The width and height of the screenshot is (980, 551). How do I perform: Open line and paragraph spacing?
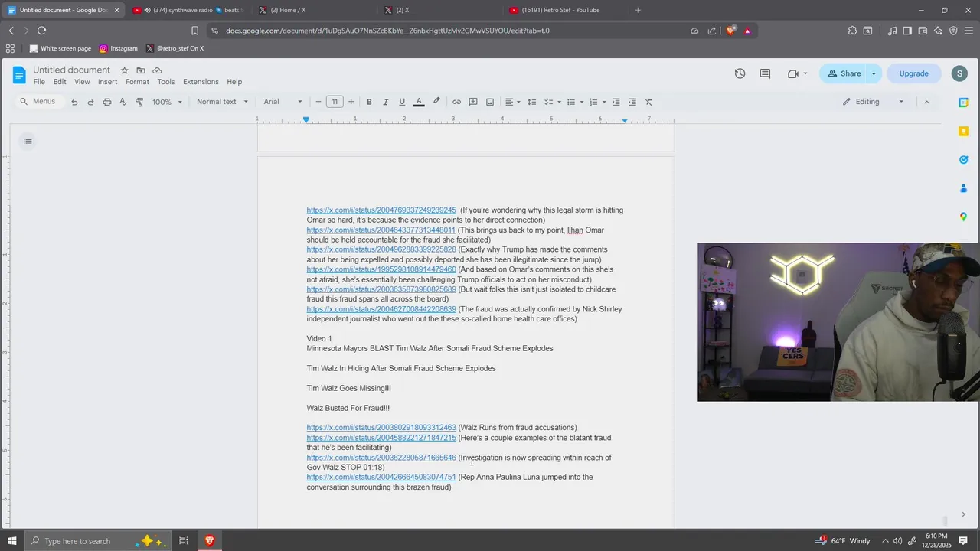pyautogui.click(x=532, y=102)
